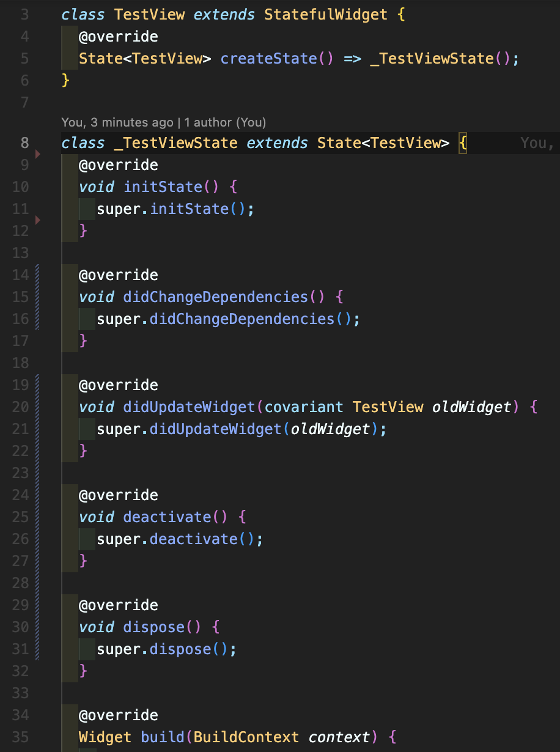Click the build method name on line 35
The image size is (560, 752).
point(163,737)
